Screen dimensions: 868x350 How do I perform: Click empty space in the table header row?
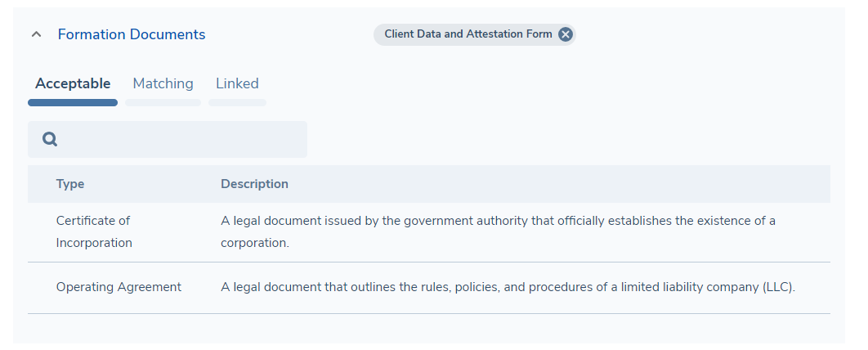[572, 184]
